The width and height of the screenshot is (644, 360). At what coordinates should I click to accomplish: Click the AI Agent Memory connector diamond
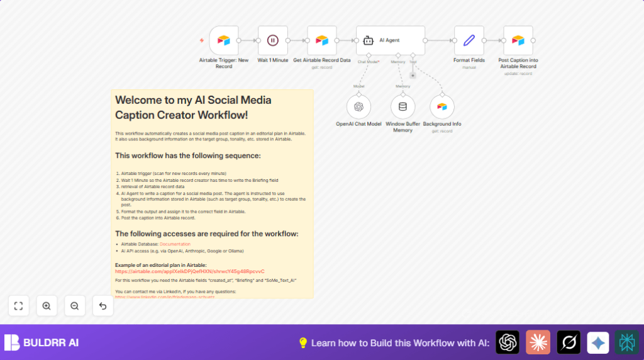(398, 55)
